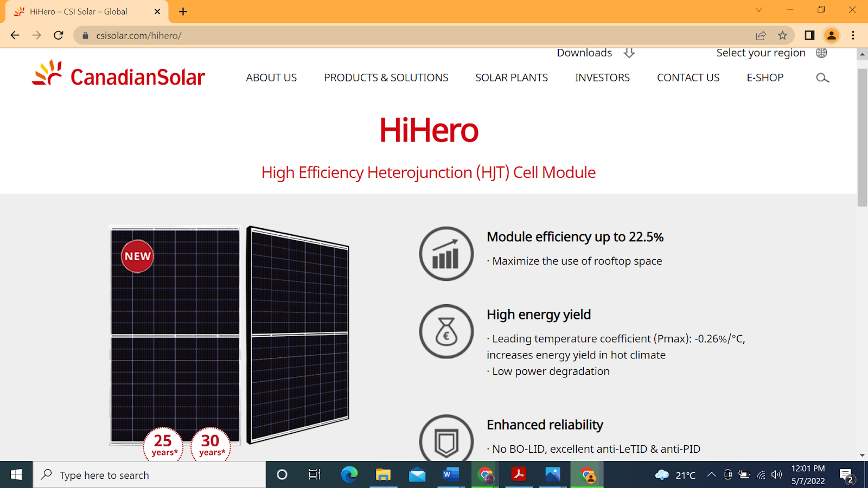The image size is (868, 488).
Task: Click 'Enhanced reliability' heading
Action: click(545, 425)
